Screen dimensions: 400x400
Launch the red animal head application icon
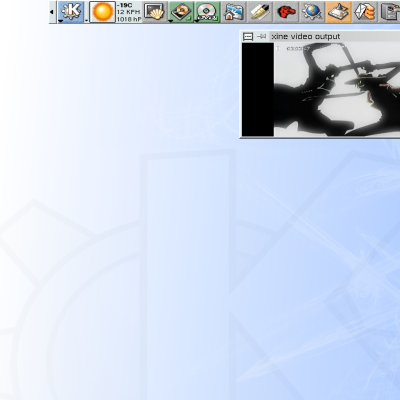pos(286,12)
